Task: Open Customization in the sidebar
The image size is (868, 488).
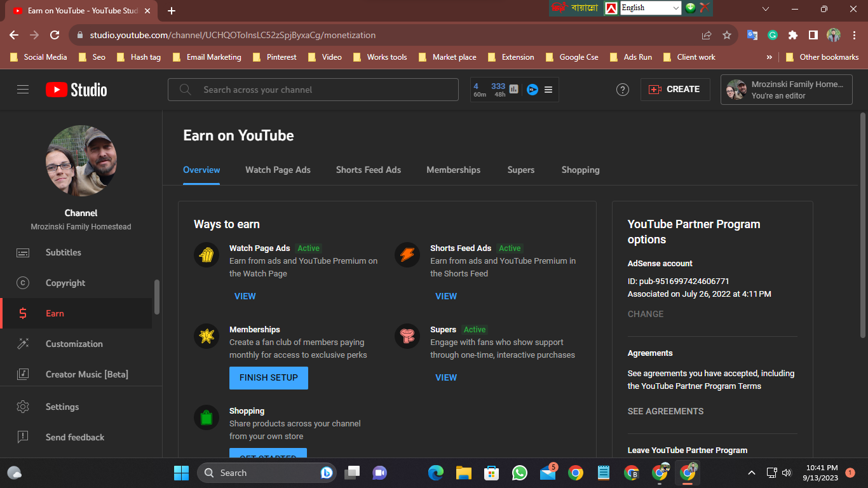Action: point(76,344)
